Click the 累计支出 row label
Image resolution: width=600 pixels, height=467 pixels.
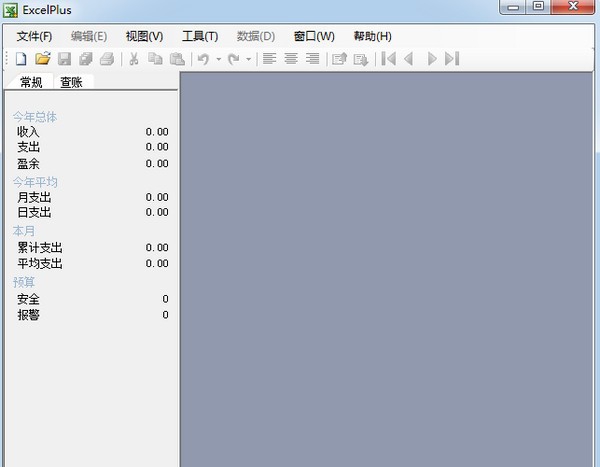[x=40, y=248]
